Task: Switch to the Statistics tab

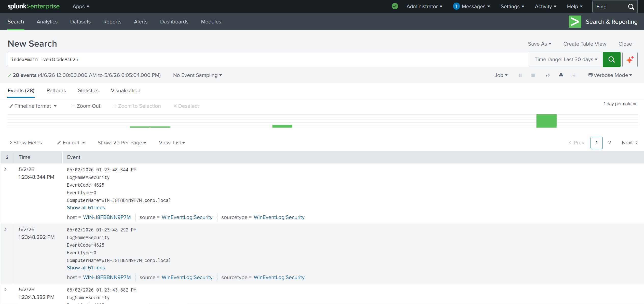Action: pos(88,91)
